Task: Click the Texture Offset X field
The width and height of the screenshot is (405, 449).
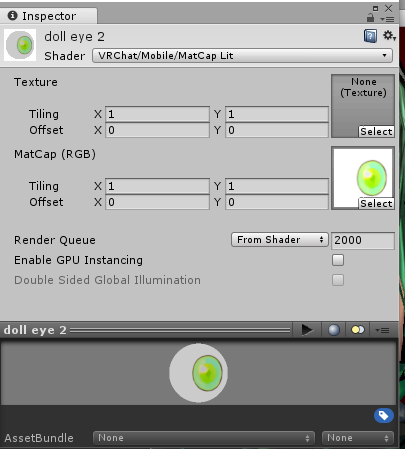Action: (x=157, y=130)
